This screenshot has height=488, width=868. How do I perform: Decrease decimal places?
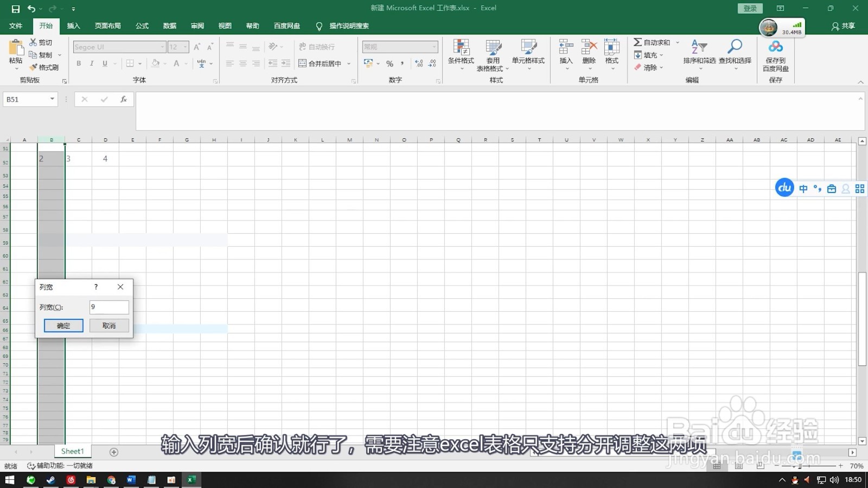tap(432, 63)
